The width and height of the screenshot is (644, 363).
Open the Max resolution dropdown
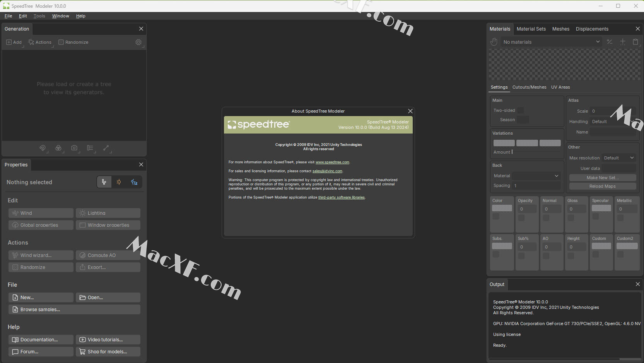[x=619, y=158]
